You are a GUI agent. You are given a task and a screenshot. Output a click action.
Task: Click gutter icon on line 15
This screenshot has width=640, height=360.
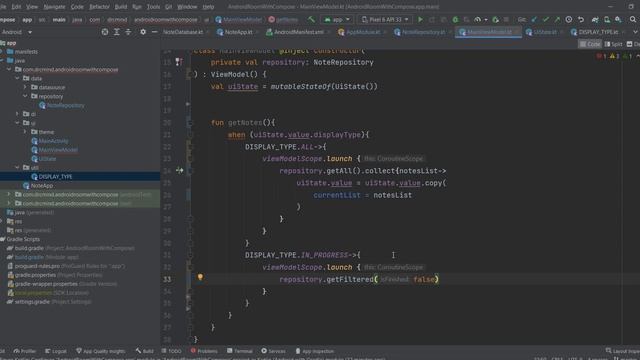point(179,62)
